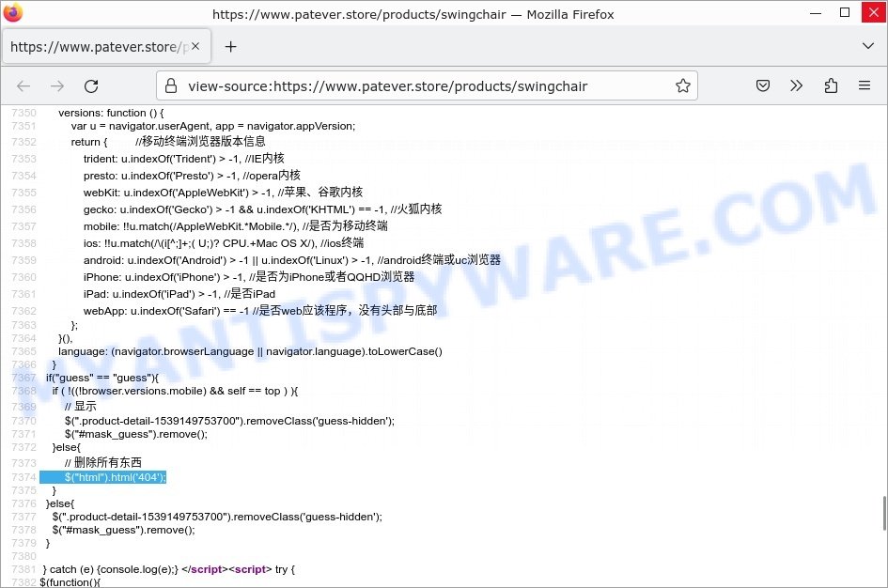Reload the view-source page

click(91, 86)
